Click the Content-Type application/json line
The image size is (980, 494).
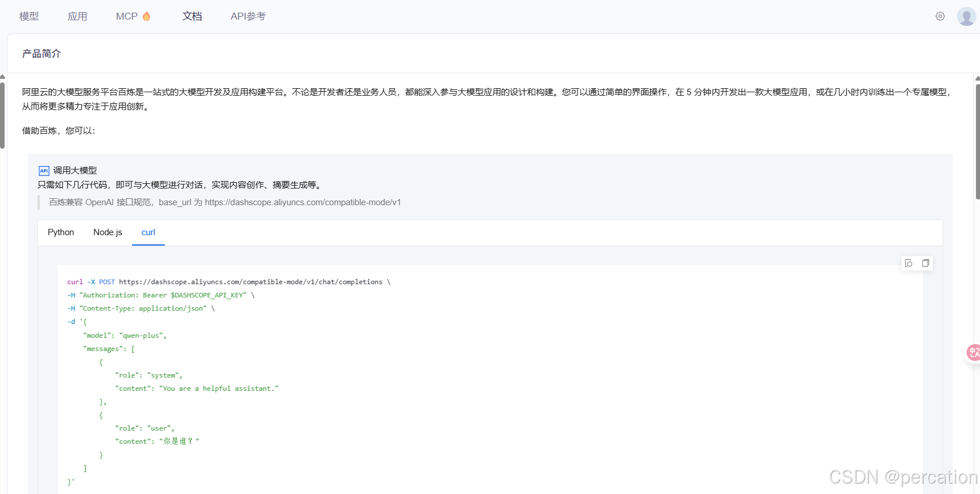point(141,308)
